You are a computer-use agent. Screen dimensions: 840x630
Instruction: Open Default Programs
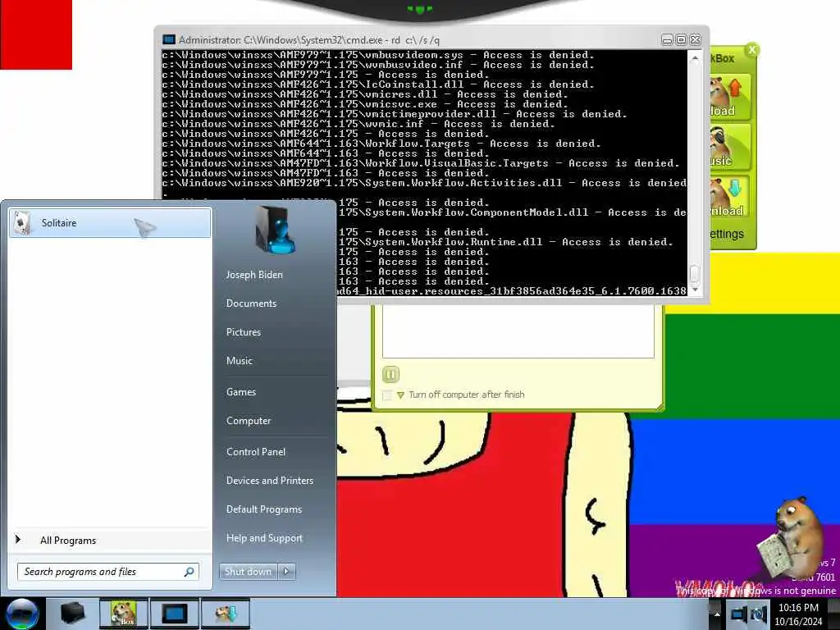pos(264,509)
